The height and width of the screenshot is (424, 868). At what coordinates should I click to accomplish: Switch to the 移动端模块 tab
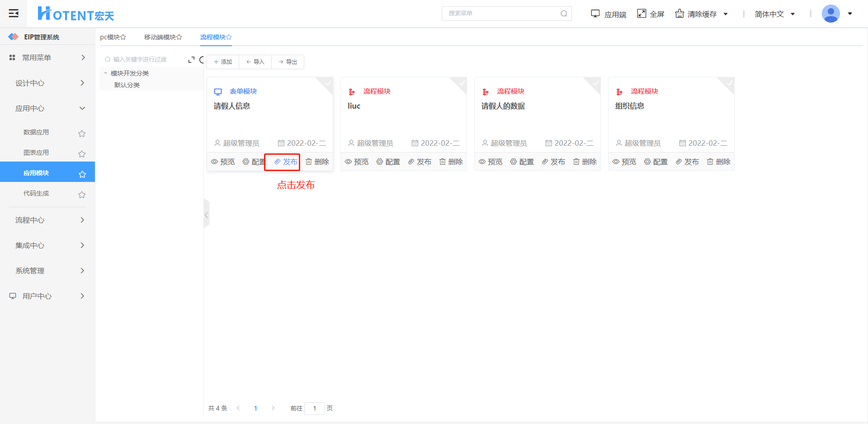click(163, 37)
